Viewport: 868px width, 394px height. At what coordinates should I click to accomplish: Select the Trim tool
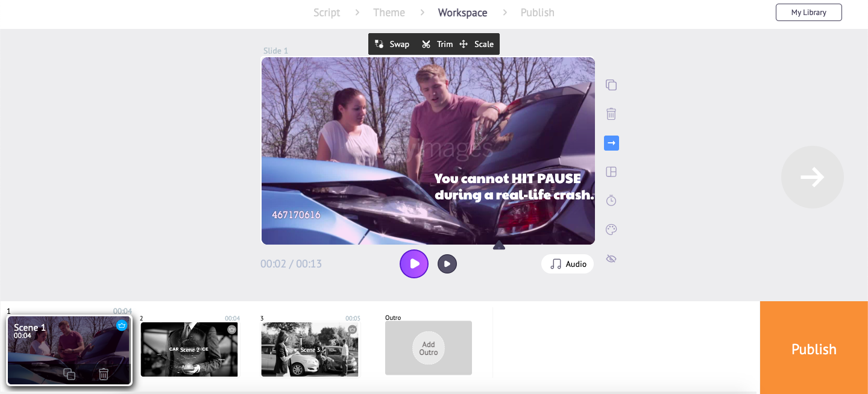(x=438, y=43)
